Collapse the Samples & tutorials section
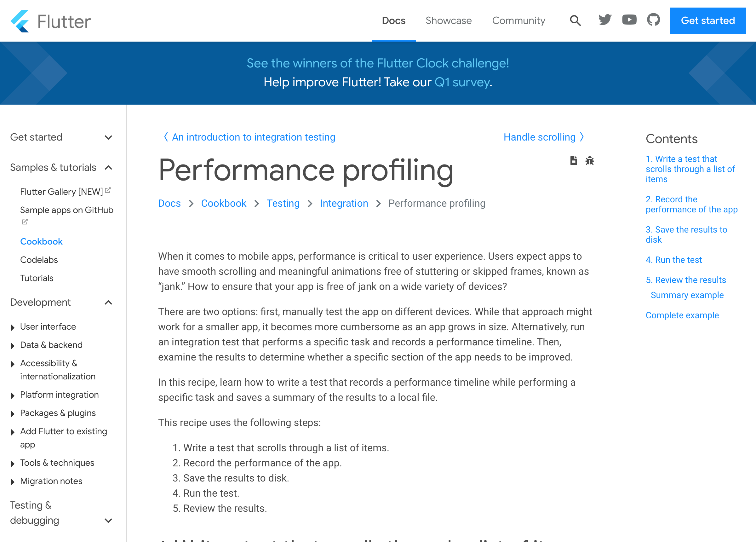This screenshot has width=756, height=542. (108, 168)
